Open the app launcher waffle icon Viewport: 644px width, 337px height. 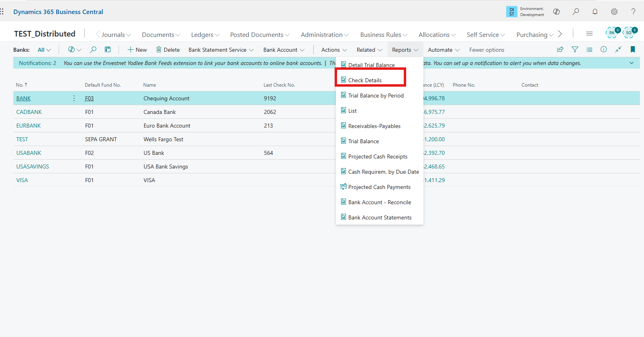(2, 12)
